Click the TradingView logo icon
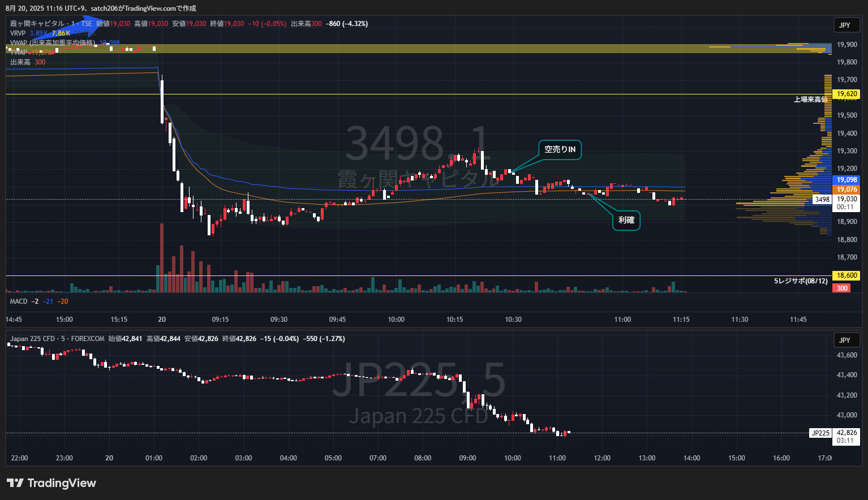 tap(15, 483)
